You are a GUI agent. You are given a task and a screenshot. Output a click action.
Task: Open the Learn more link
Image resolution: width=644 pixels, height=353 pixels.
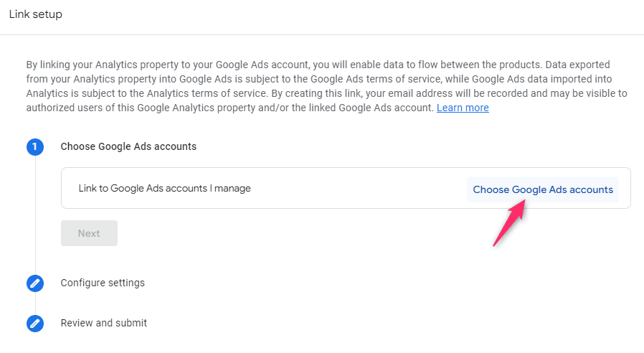[463, 108]
